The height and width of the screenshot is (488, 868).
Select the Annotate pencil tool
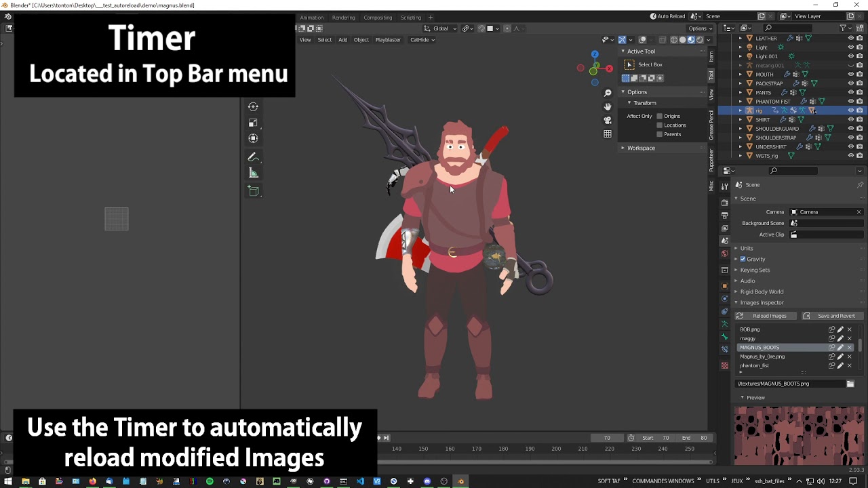click(253, 157)
